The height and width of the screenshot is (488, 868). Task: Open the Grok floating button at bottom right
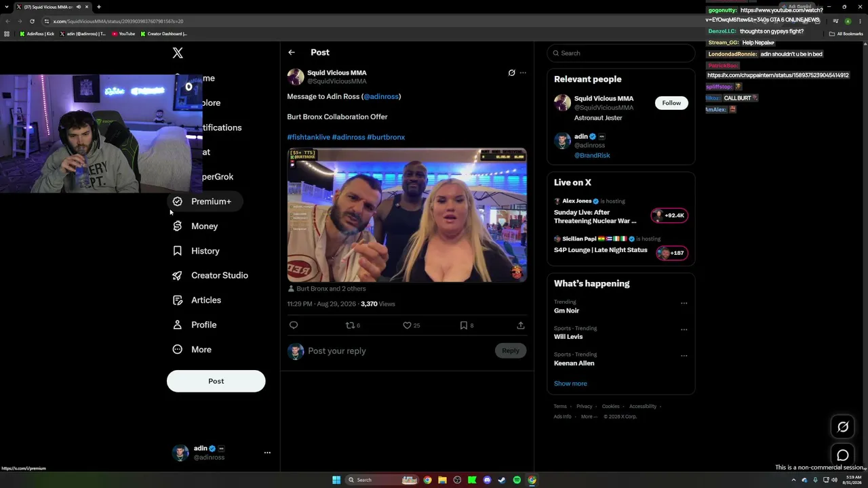click(x=843, y=427)
